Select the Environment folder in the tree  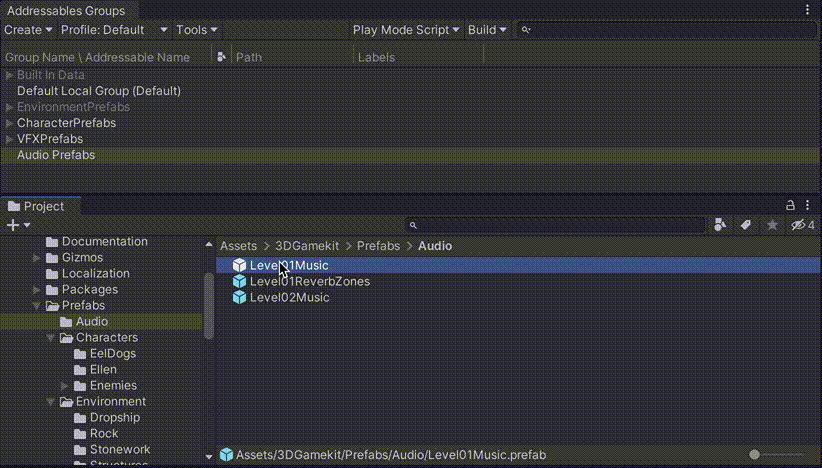111,401
